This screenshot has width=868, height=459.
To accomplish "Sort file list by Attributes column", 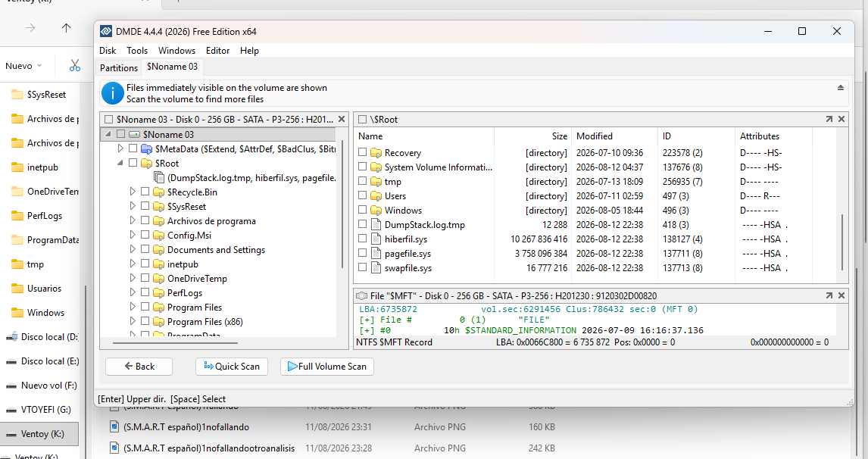I will click(x=760, y=136).
